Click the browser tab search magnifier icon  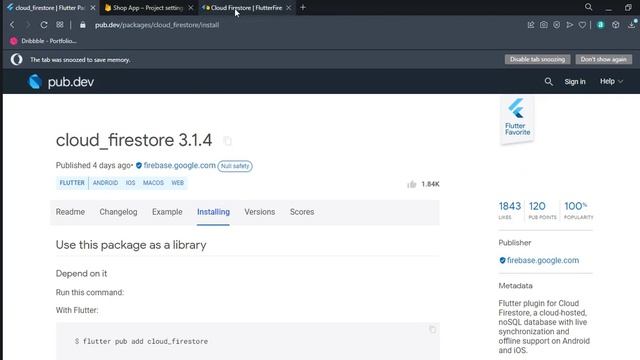[588, 7]
